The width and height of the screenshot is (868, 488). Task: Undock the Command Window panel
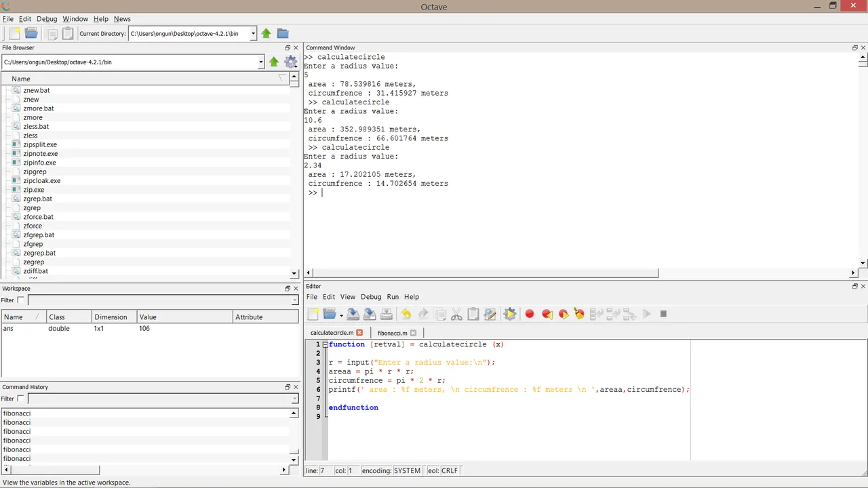click(855, 47)
